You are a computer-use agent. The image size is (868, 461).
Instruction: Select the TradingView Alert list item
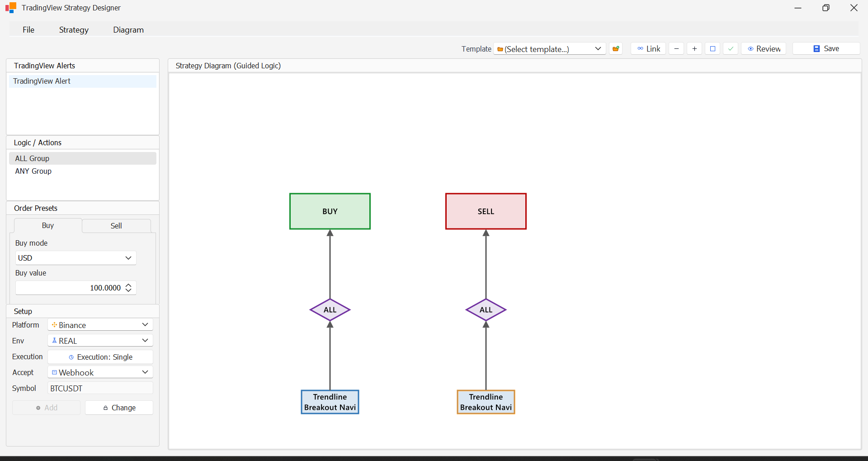pyautogui.click(x=83, y=81)
